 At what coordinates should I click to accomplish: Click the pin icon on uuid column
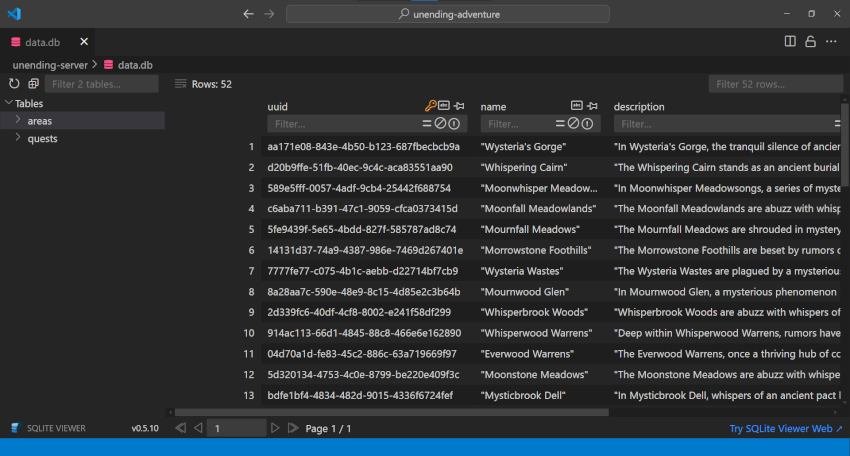click(459, 106)
